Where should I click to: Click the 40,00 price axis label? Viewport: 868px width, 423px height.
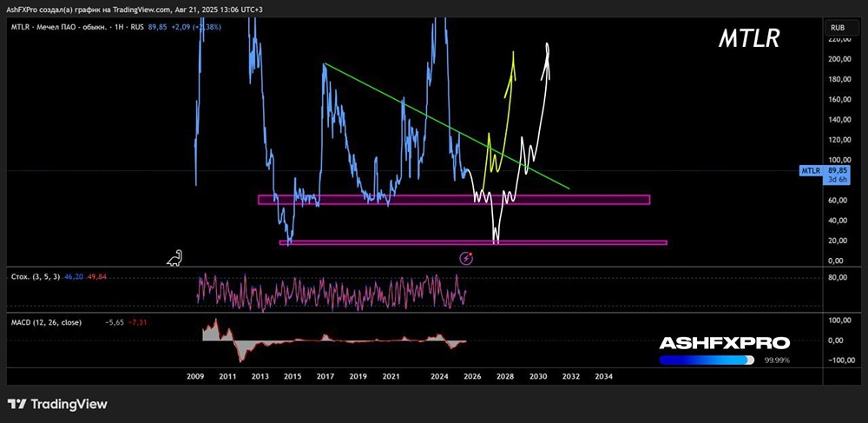(x=838, y=221)
